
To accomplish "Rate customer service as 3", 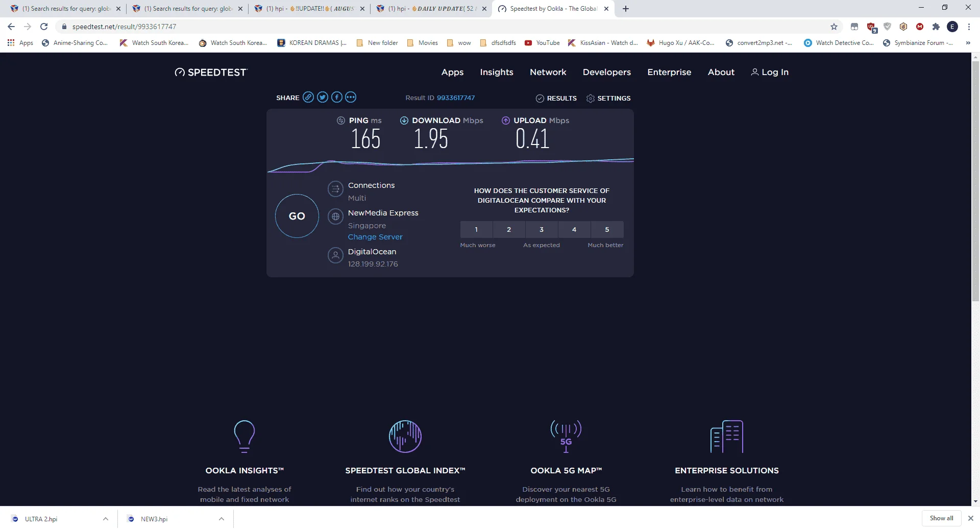I will (x=542, y=230).
